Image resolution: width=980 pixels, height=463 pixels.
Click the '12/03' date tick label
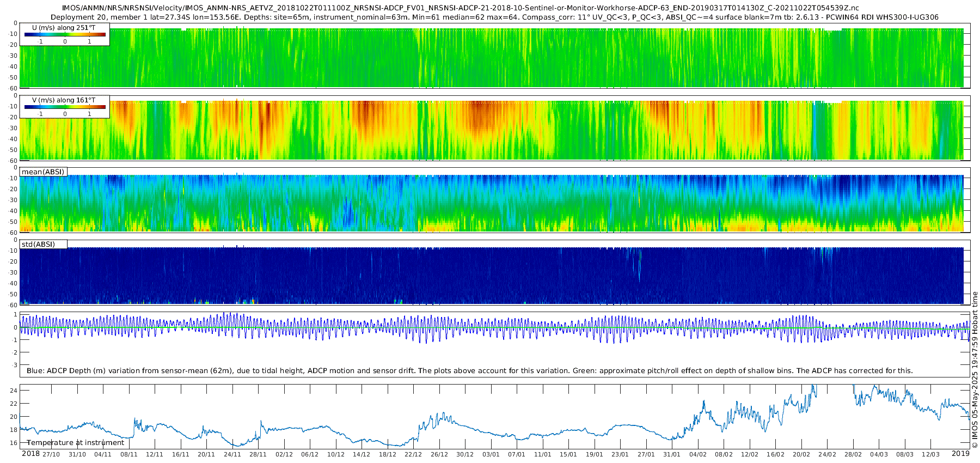(x=930, y=454)
